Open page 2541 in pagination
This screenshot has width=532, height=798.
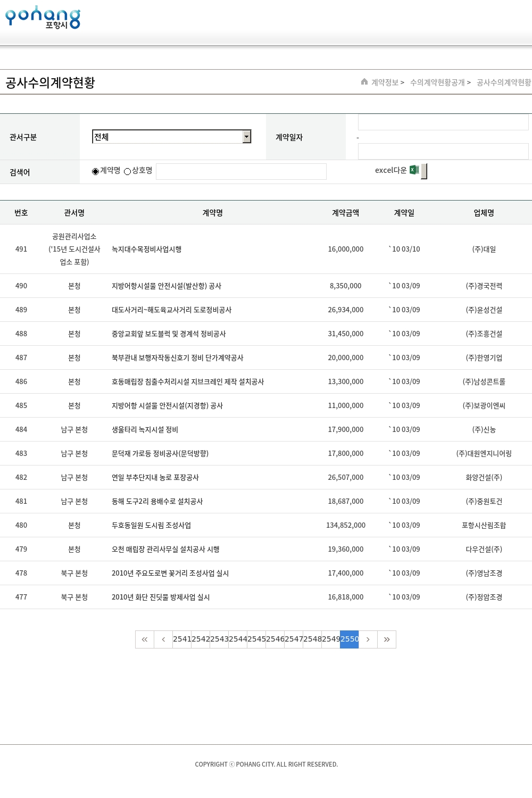(182, 639)
